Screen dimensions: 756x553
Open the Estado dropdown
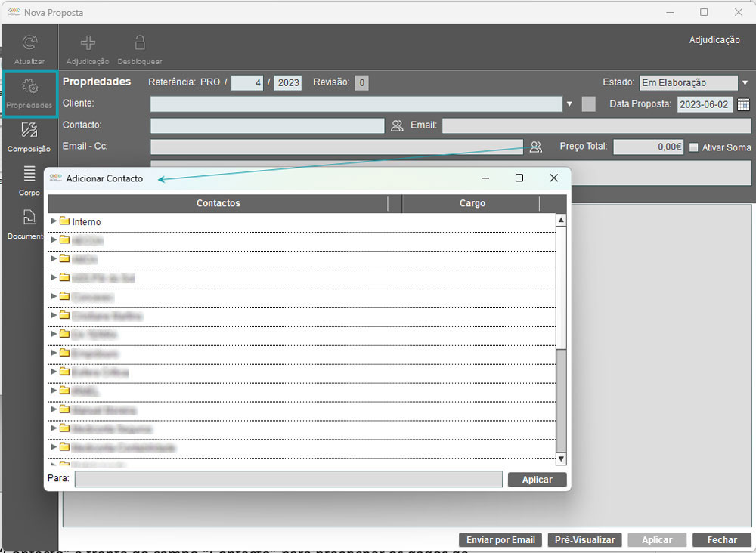click(x=744, y=83)
